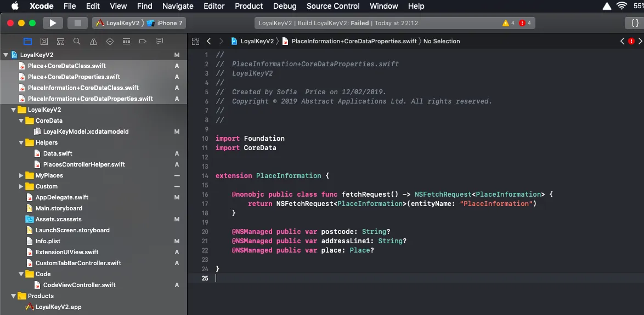This screenshot has width=644, height=315.
Task: Click the red errors indicator in status bar
Action: click(x=525, y=23)
